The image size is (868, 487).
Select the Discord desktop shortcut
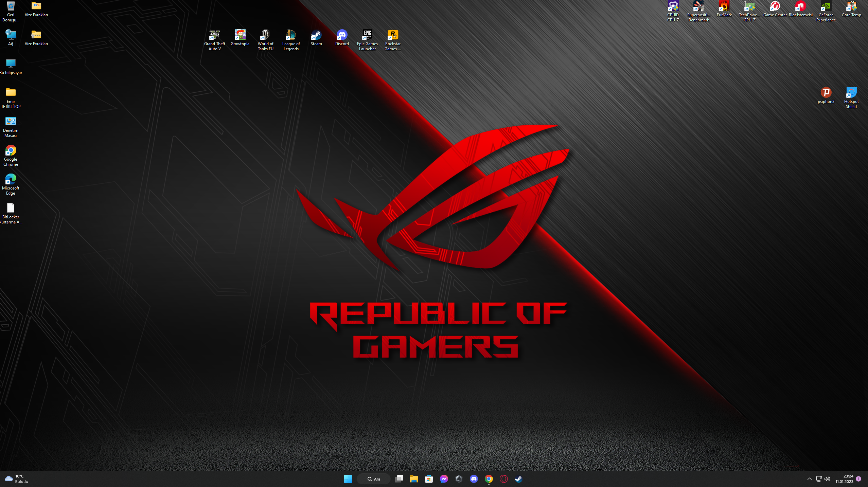(342, 38)
